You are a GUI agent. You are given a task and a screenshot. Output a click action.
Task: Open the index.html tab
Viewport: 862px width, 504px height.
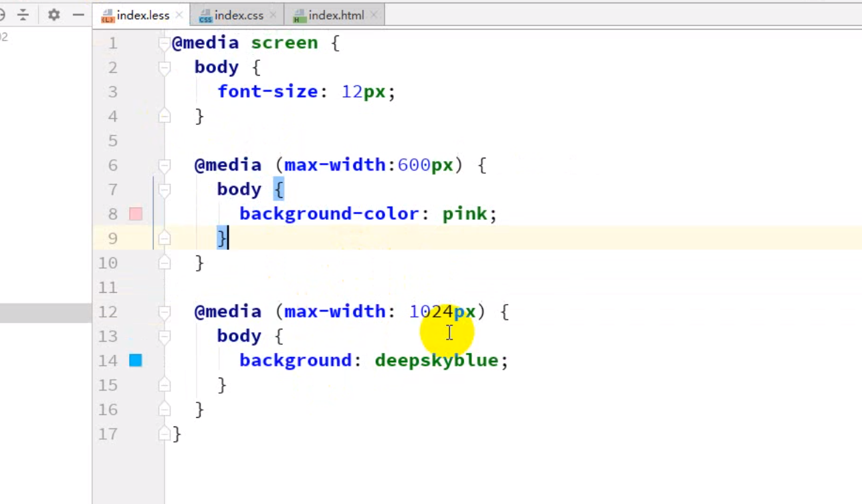[334, 15]
